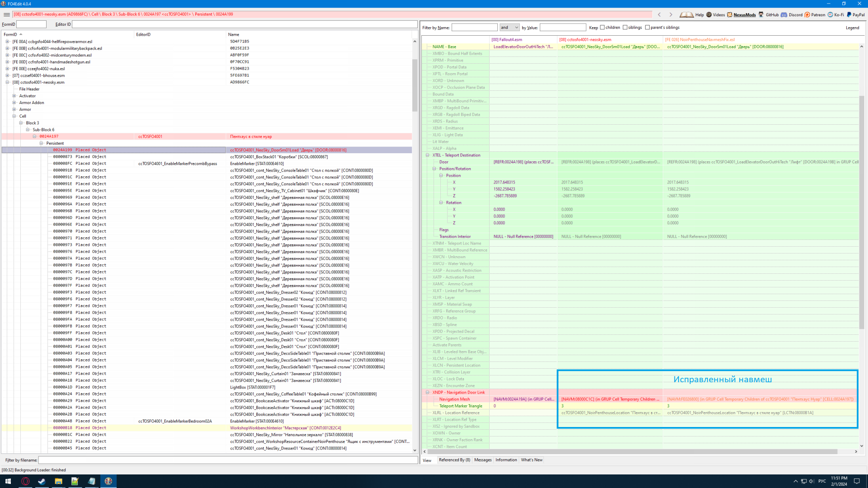Image resolution: width=868 pixels, height=488 pixels.
Task: Open the Help book icon
Action: click(x=686, y=14)
